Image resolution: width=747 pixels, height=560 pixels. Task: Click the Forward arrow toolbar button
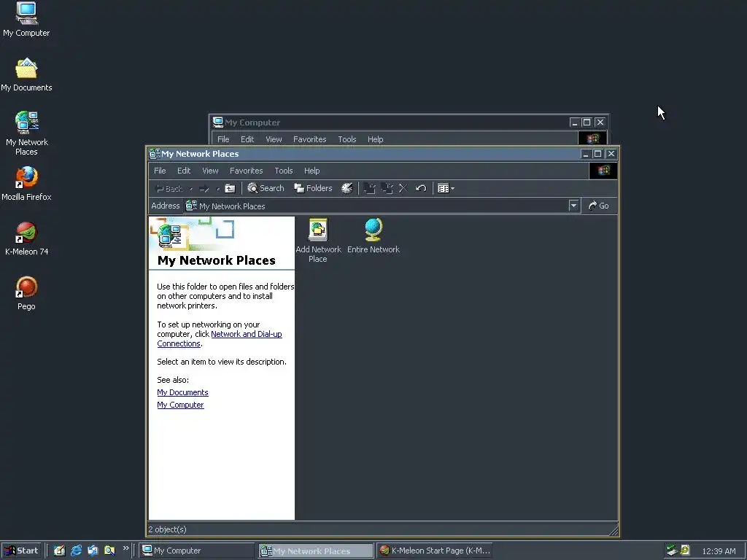(204, 189)
